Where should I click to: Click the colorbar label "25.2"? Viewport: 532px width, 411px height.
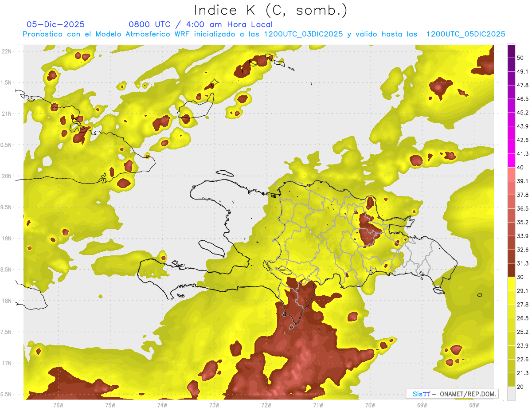pos(523,332)
